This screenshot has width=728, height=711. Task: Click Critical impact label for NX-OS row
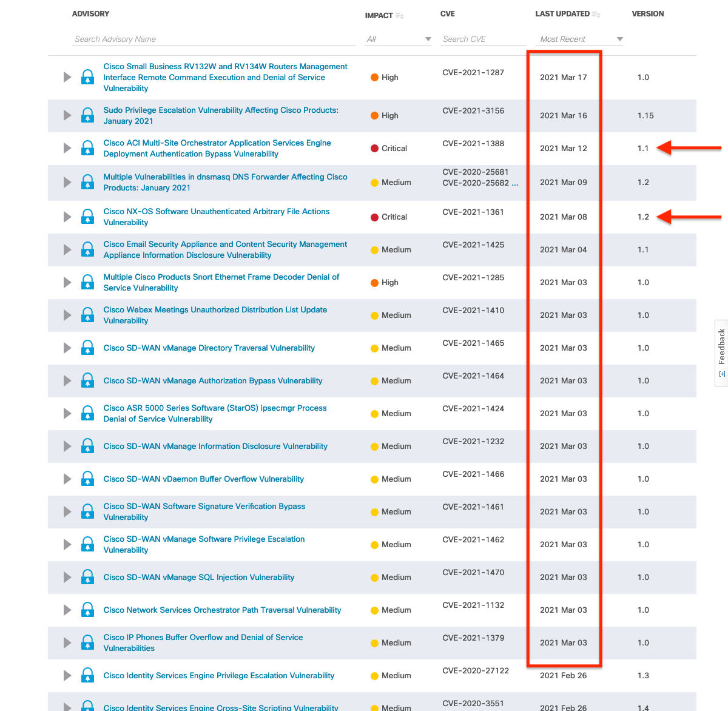pyautogui.click(x=394, y=217)
